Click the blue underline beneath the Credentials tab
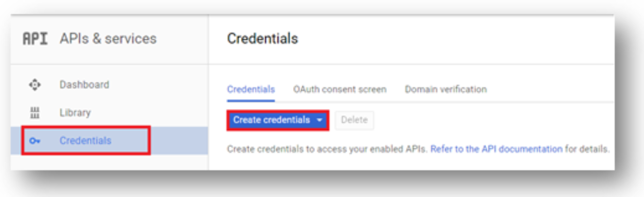Viewport: 644px width, 197px height. coord(251,100)
